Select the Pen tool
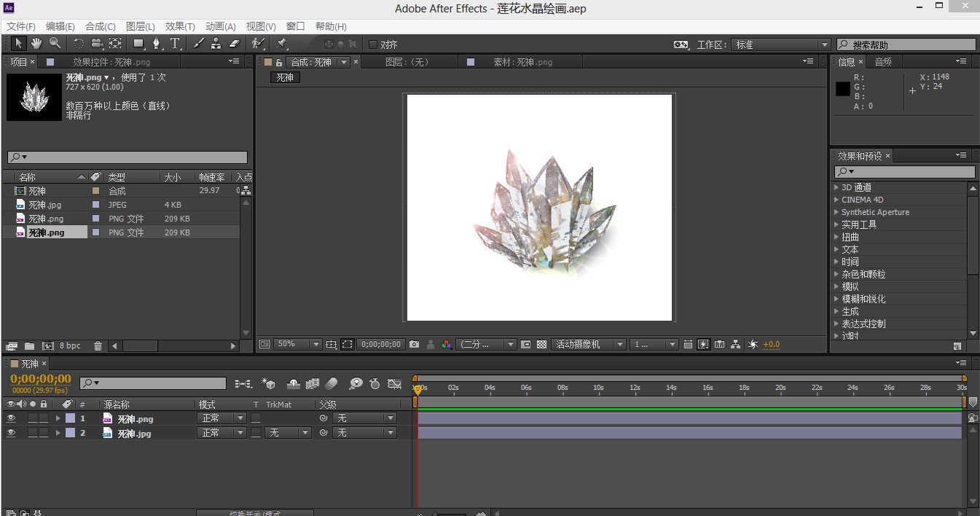 click(157, 44)
